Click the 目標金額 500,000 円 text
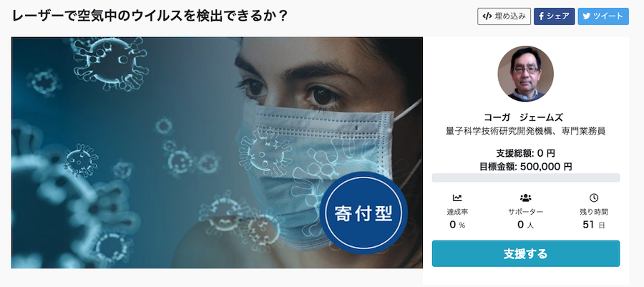This screenshot has height=287, width=644. pos(526,167)
